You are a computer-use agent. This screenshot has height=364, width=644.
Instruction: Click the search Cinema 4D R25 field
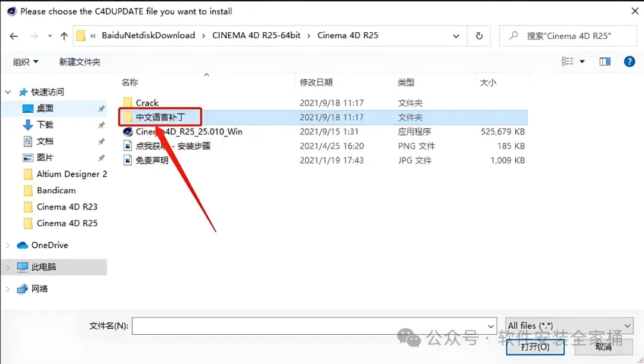pyautogui.click(x=568, y=36)
